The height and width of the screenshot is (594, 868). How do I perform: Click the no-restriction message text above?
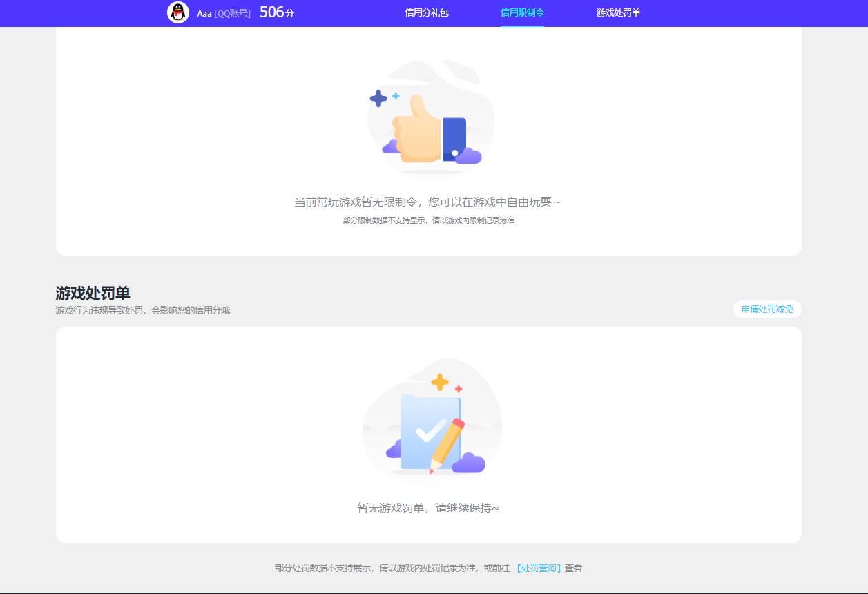tap(427, 202)
